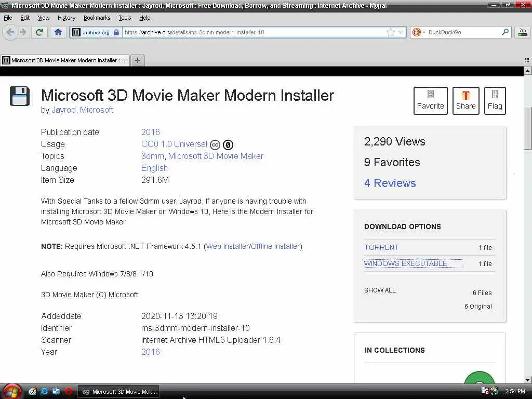Click the 2,290 Views text
The image size is (532, 399).
(395, 141)
